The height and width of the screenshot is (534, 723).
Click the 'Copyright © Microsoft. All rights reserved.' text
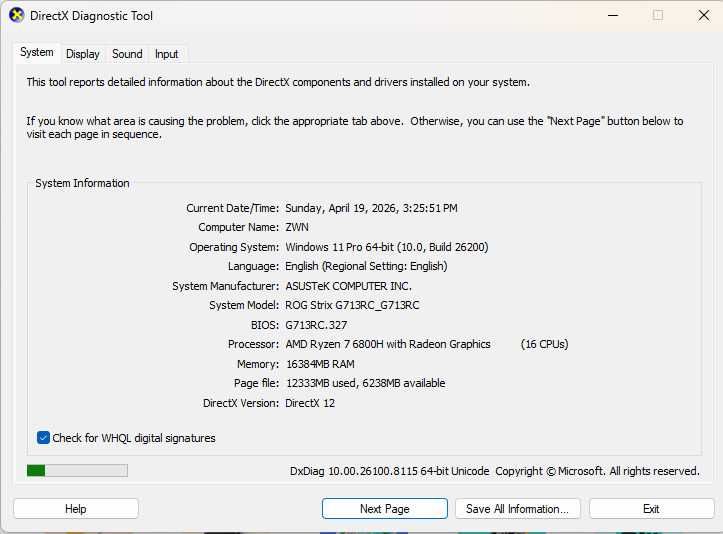pos(598,471)
